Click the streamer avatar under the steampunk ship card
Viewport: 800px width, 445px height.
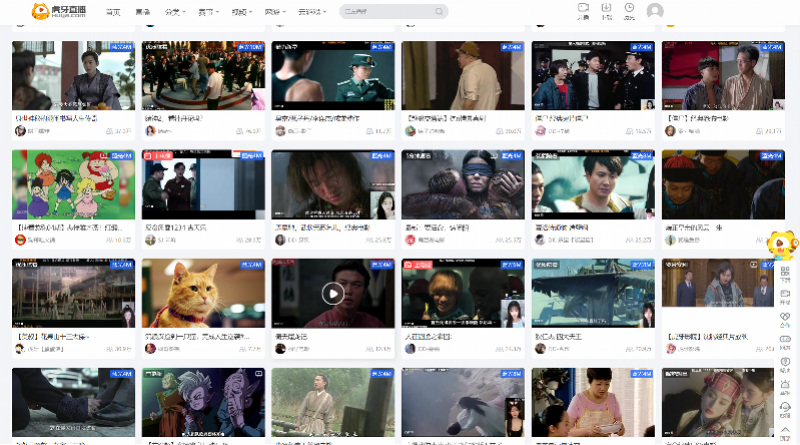[540, 349]
